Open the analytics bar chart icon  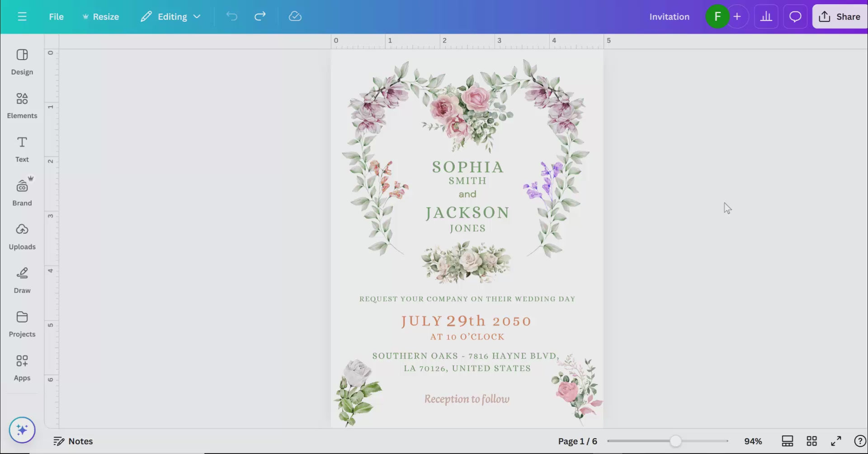(x=766, y=17)
